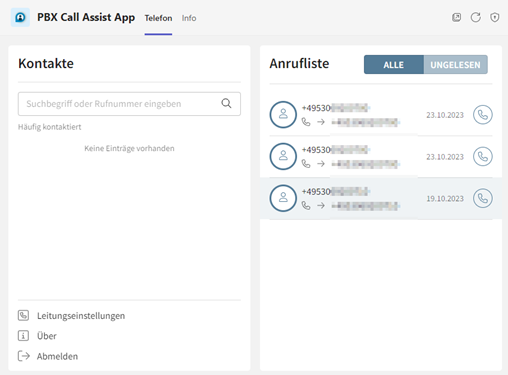Open the pop-out window icon in header
The image size is (508, 375).
point(456,17)
